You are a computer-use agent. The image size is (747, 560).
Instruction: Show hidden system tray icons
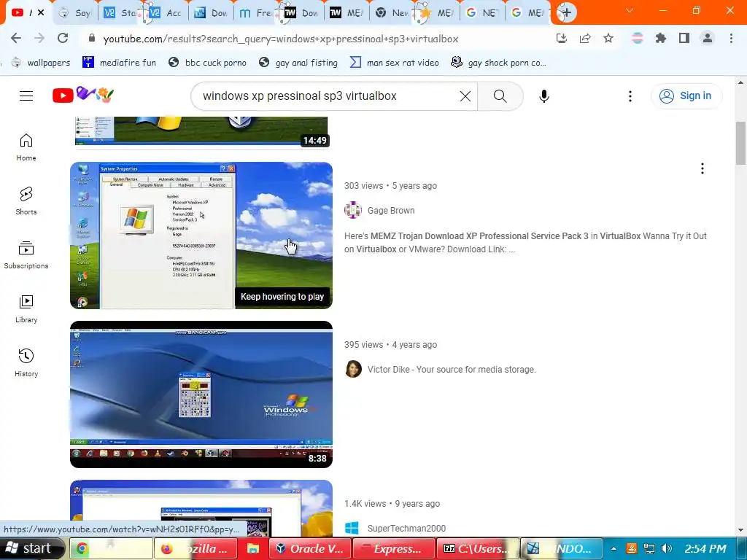(614, 548)
